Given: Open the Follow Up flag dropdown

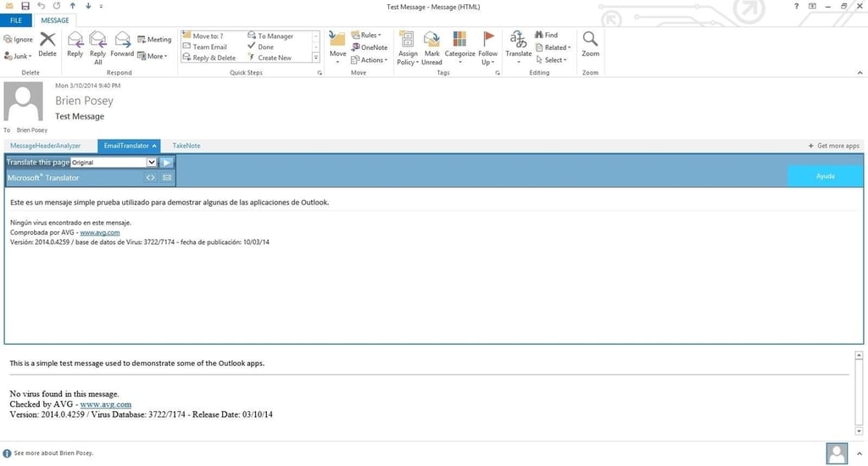Looking at the screenshot, I should (487, 48).
